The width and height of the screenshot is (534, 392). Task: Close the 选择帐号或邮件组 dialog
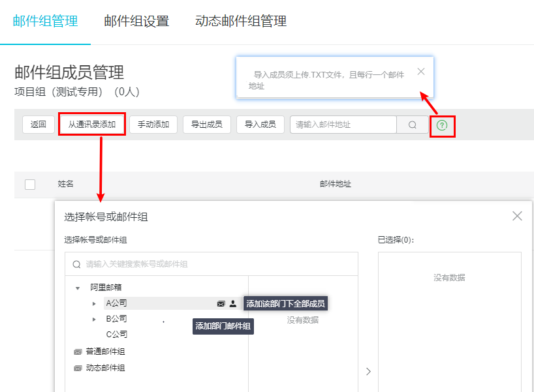tap(517, 216)
